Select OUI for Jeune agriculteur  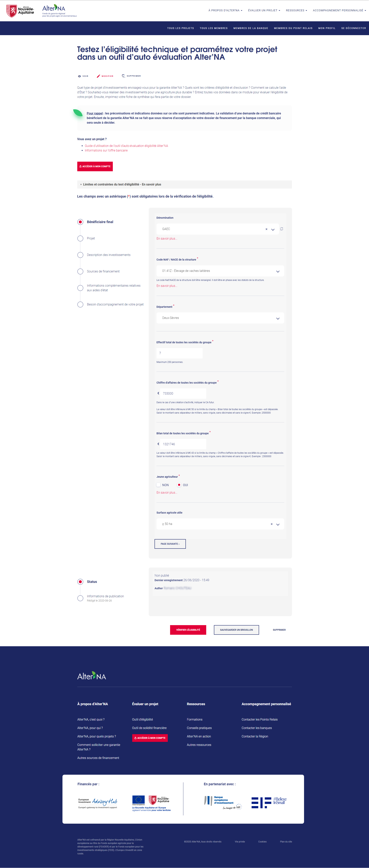(179, 485)
